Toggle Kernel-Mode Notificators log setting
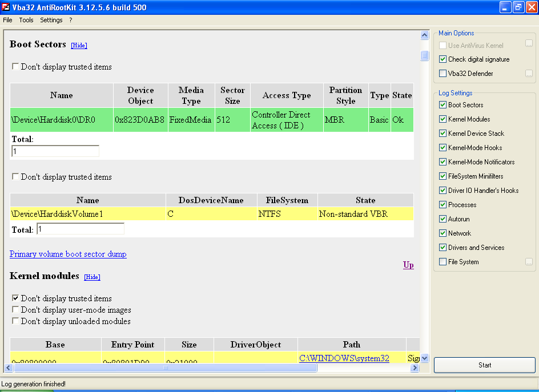This screenshot has width=539, height=392. (x=443, y=162)
